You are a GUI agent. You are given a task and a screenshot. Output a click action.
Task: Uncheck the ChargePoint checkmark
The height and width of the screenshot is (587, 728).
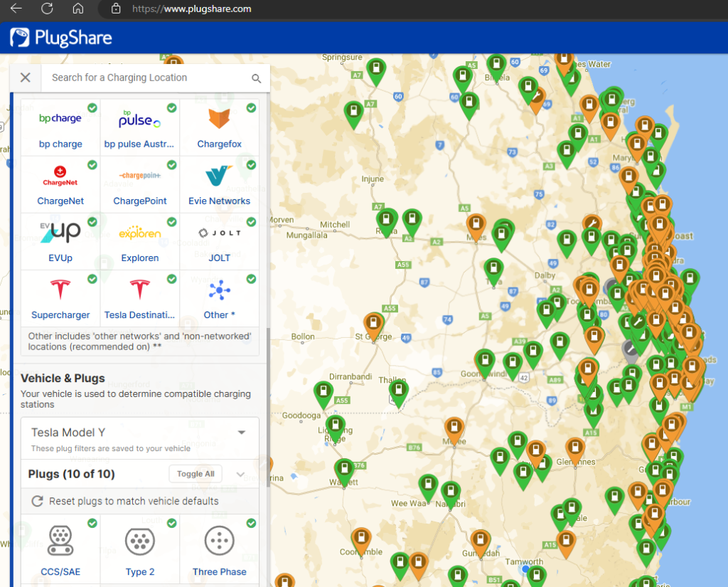(x=172, y=164)
